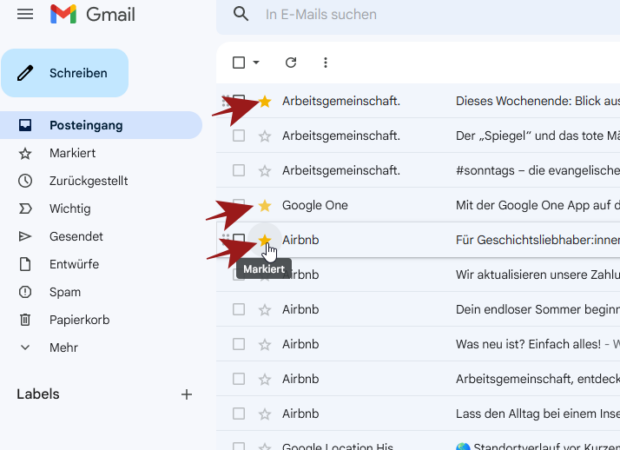Unstar the Google One email

265,206
